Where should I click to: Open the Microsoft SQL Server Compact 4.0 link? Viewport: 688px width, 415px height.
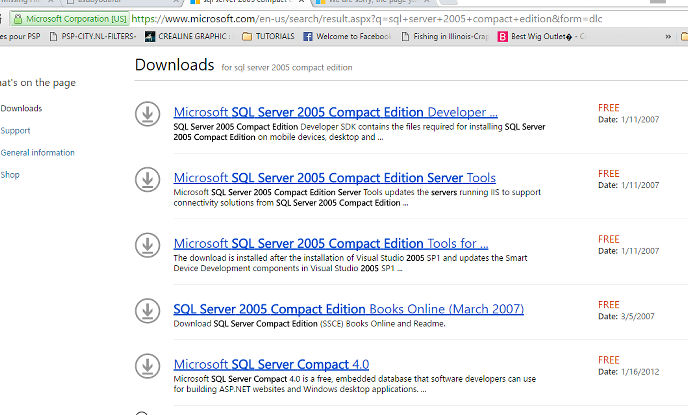tap(271, 364)
